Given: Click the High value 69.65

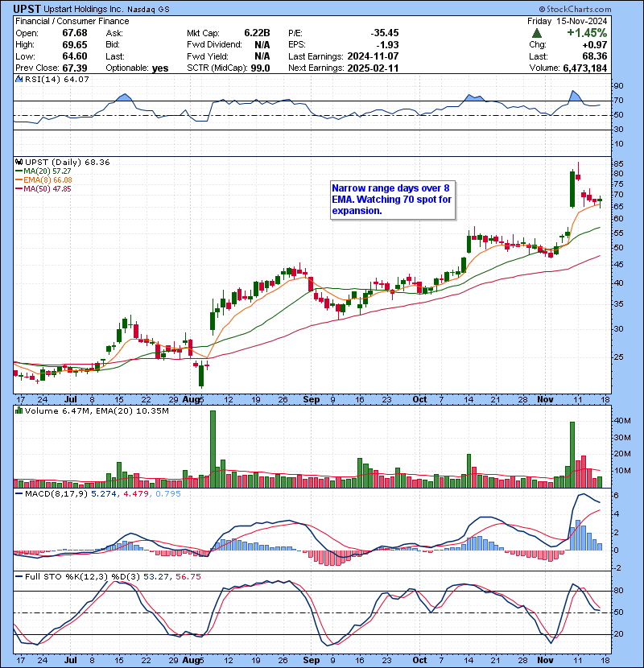Looking at the screenshot, I should 75,45.
